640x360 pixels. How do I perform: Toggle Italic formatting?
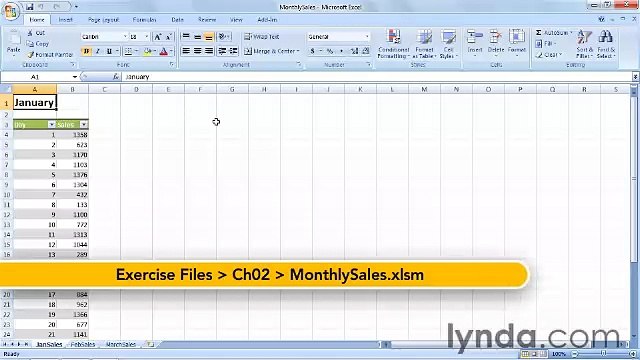98,51
